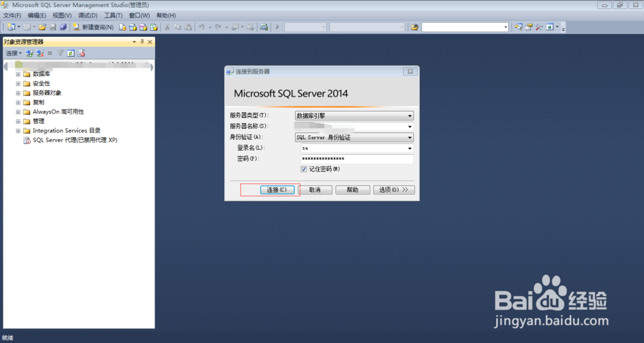
Task: Open the empty Find combo box dropdown
Action: tap(506, 27)
